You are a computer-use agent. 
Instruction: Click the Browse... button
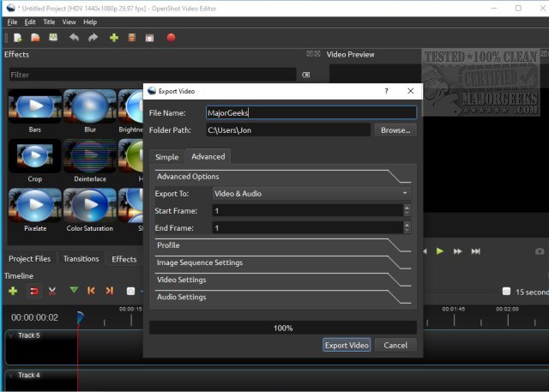click(x=395, y=130)
